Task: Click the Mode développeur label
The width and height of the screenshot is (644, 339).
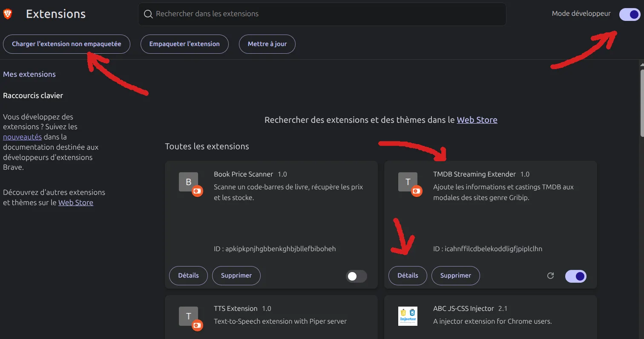Action: [x=581, y=14]
